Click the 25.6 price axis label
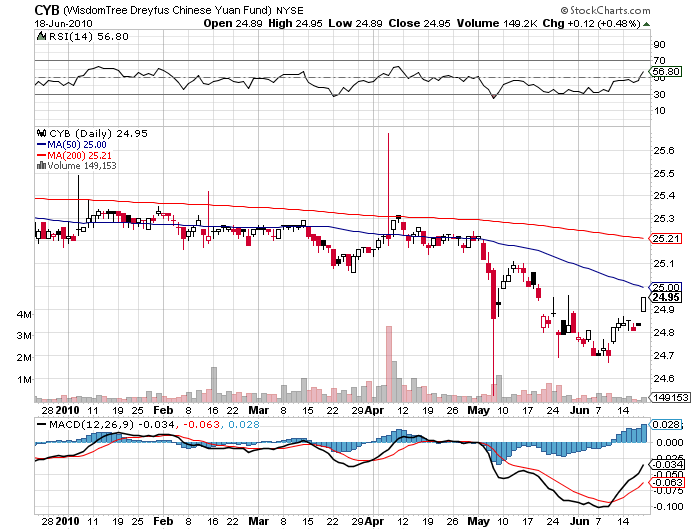700x530 pixels. click(664, 150)
